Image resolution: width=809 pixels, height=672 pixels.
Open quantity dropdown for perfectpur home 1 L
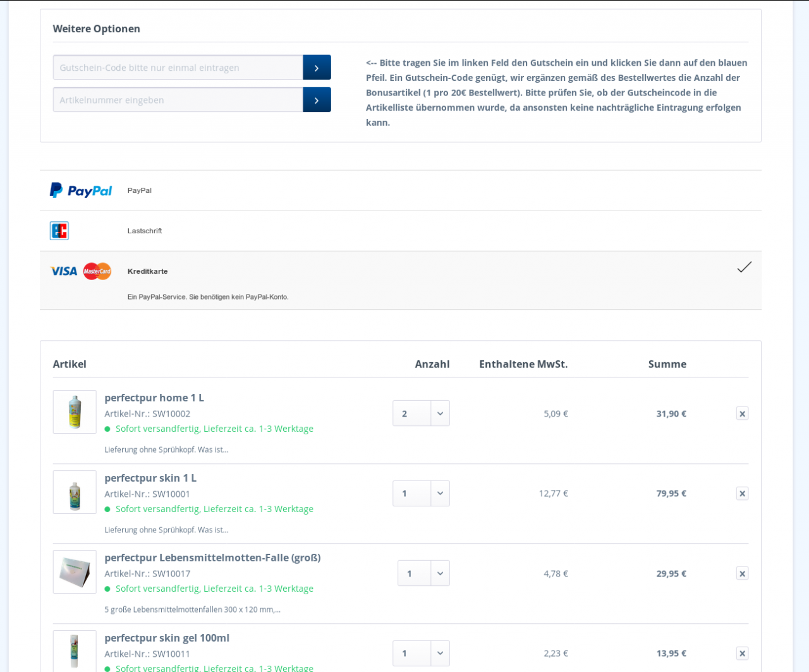421,413
